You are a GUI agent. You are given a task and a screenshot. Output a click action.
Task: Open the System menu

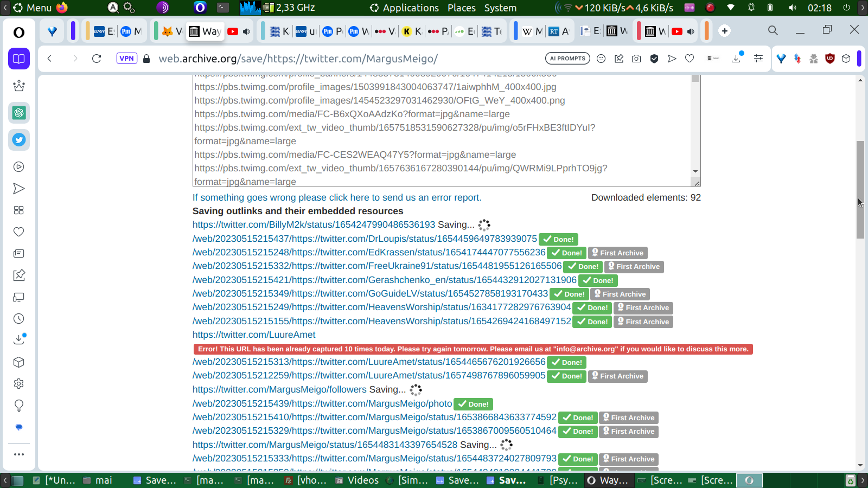tap(500, 8)
